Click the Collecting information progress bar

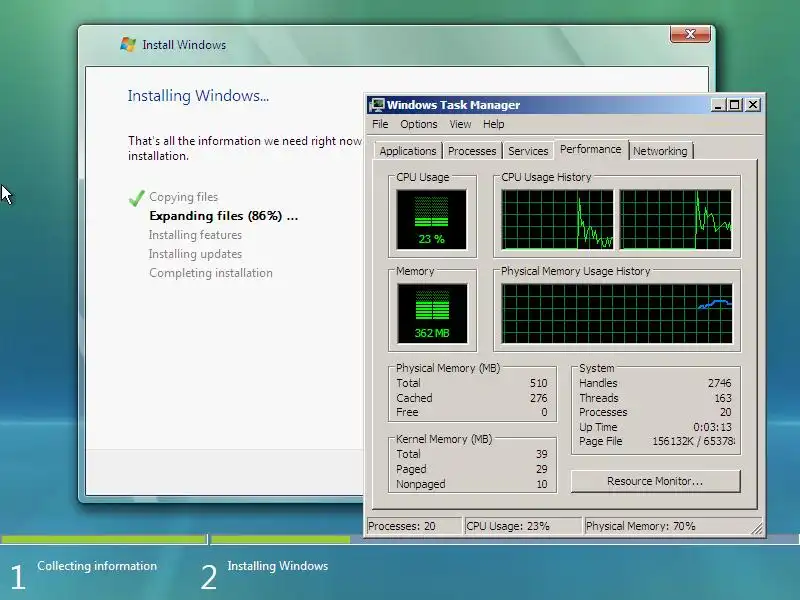pyautogui.click(x=103, y=539)
